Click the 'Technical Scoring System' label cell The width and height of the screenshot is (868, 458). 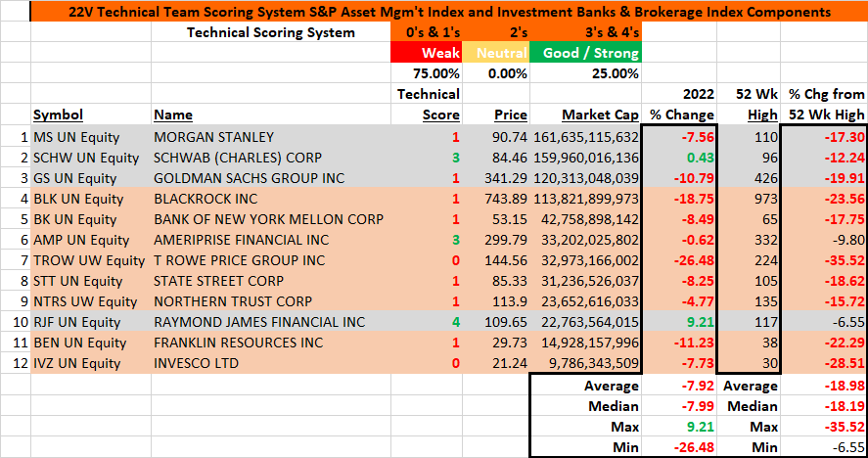coord(271,32)
